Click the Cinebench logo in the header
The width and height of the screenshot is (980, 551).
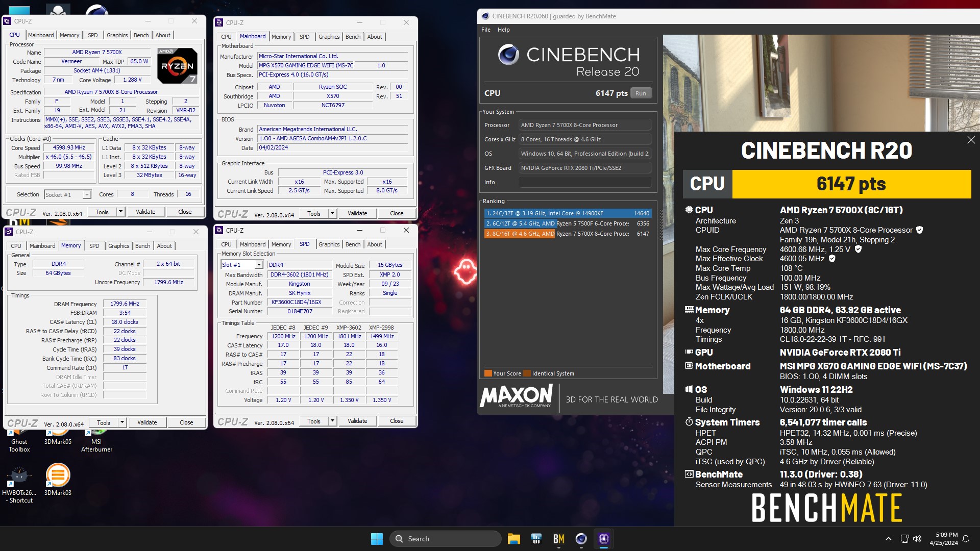508,55
